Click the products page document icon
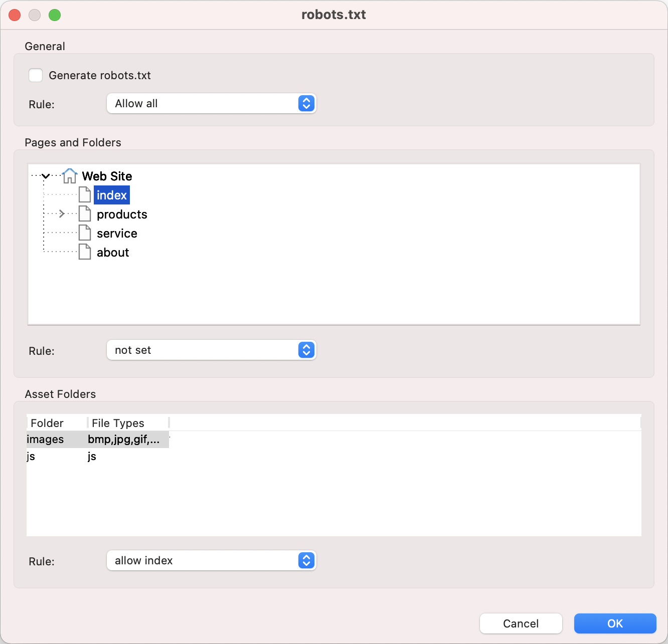The height and width of the screenshot is (644, 668). (84, 213)
